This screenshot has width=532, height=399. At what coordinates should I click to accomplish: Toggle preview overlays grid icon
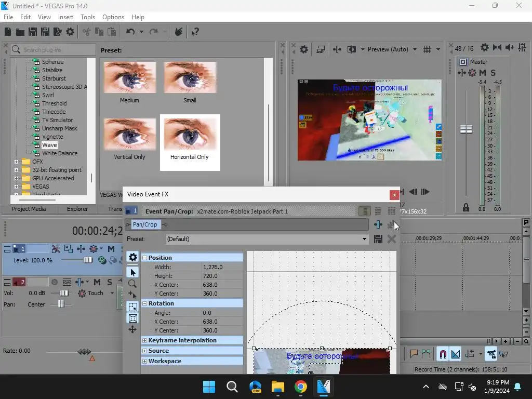[x=427, y=49]
